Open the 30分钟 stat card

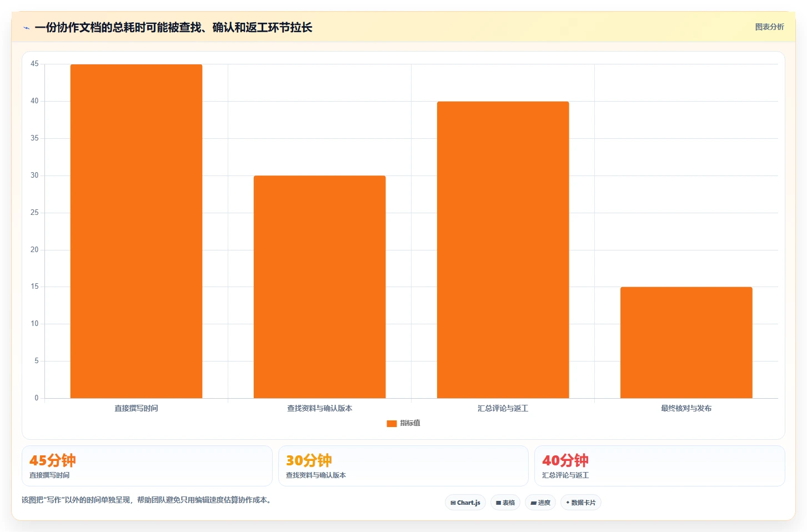click(x=403, y=466)
